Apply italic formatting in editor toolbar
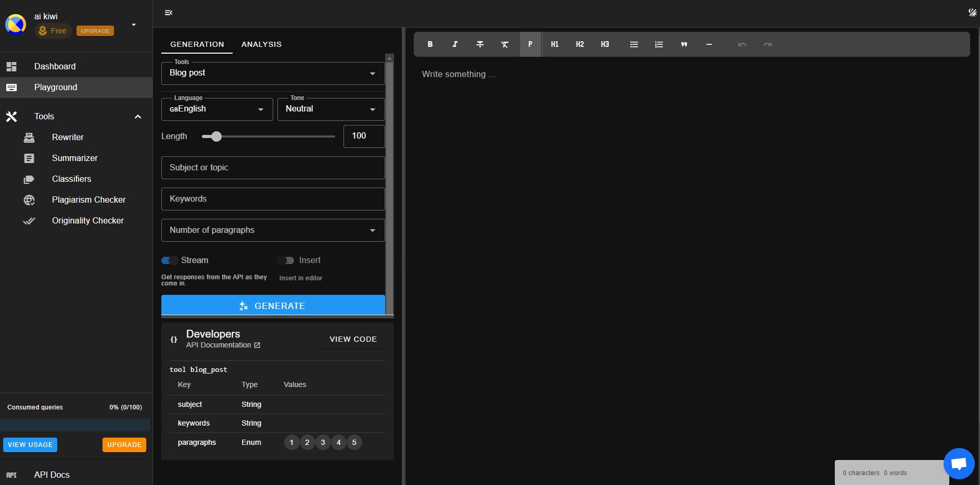The image size is (980, 485). pos(455,44)
